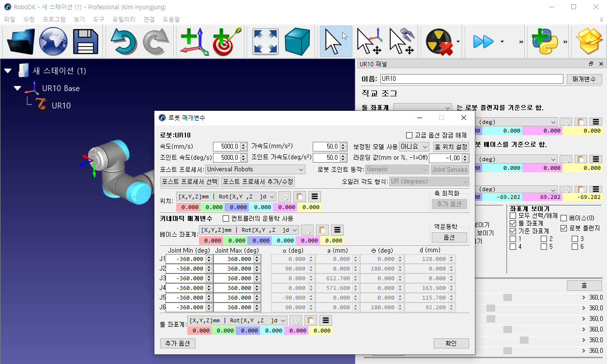Uncheck 기준 좌표계 display checkbox
The height and width of the screenshot is (364, 607).
[513, 231]
